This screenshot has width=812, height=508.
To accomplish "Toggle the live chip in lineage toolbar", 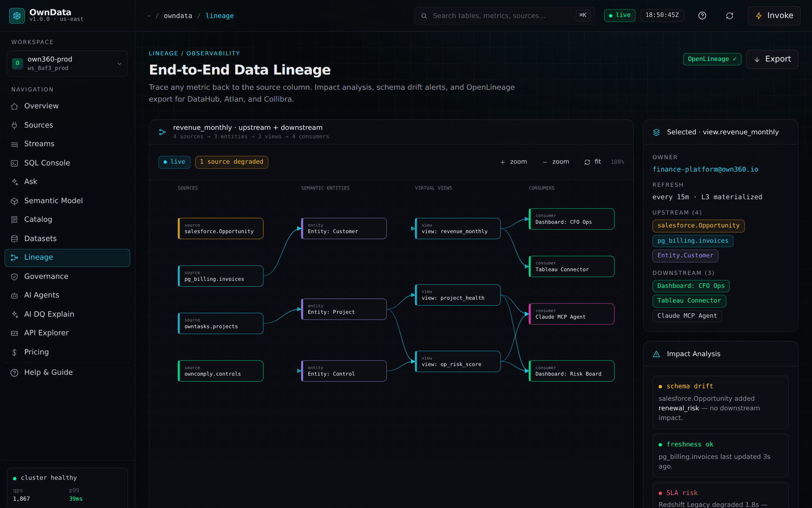I will tap(174, 162).
